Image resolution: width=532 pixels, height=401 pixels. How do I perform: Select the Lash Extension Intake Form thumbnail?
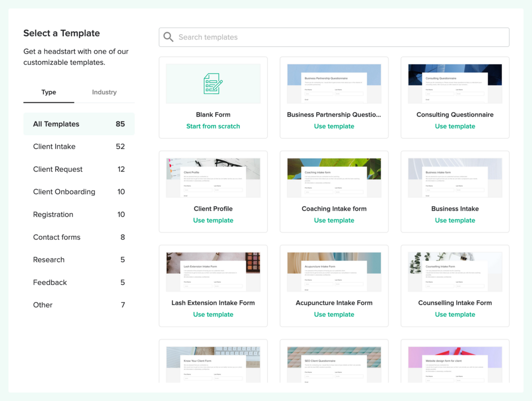click(x=213, y=272)
